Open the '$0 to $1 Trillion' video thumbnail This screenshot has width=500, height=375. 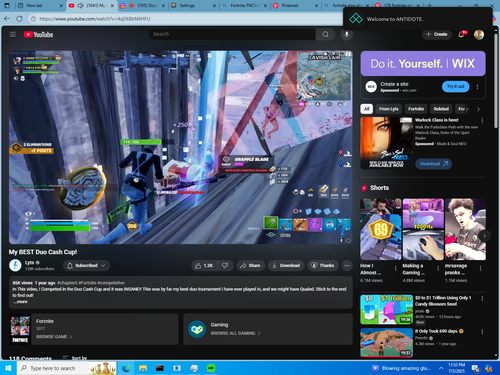pos(386,309)
